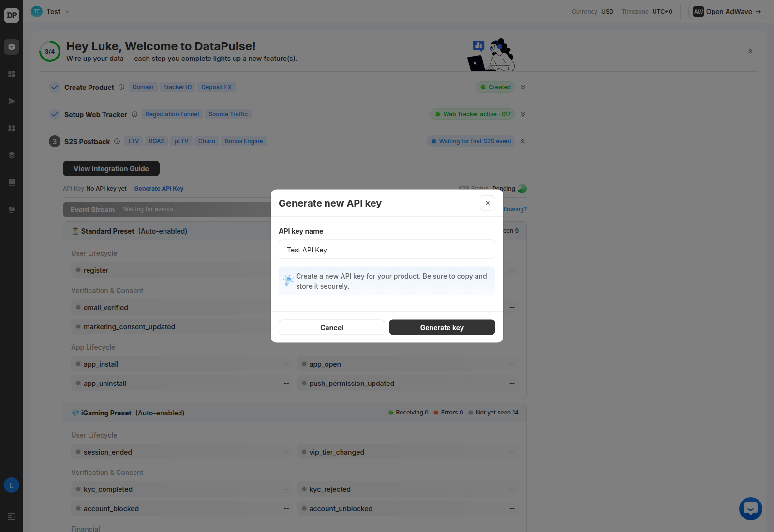Click the DP logo in the sidebar
The height and width of the screenshot is (532, 774).
[x=12, y=15]
